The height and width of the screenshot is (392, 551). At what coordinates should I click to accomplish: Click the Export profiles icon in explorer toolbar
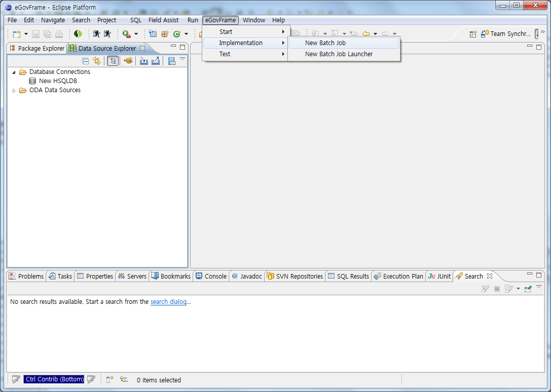(x=156, y=61)
